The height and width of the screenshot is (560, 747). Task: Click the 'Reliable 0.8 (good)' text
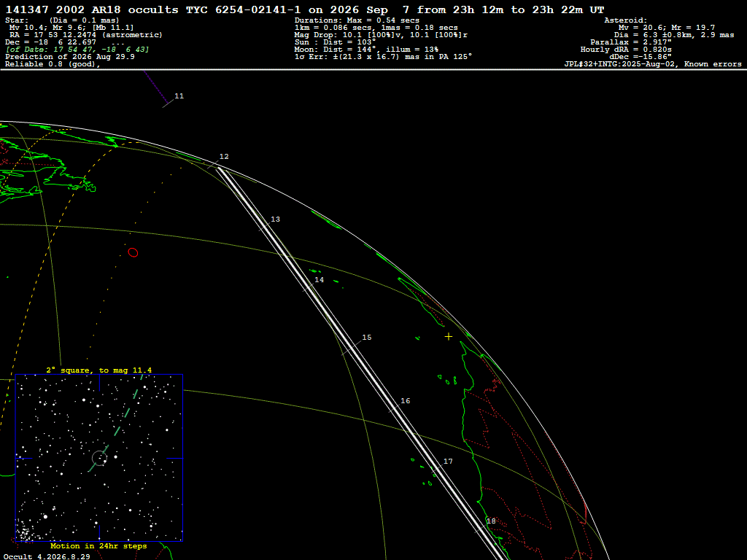pyautogui.click(x=53, y=64)
